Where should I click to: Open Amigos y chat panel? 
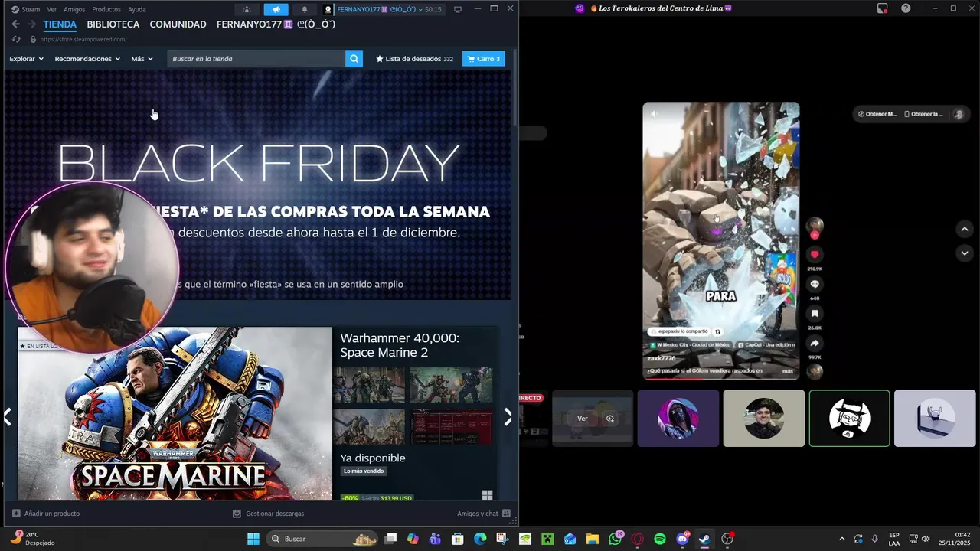[484, 514]
